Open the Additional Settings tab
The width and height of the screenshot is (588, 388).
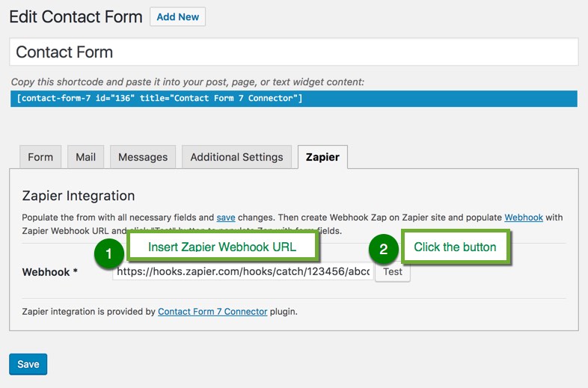[x=236, y=157]
